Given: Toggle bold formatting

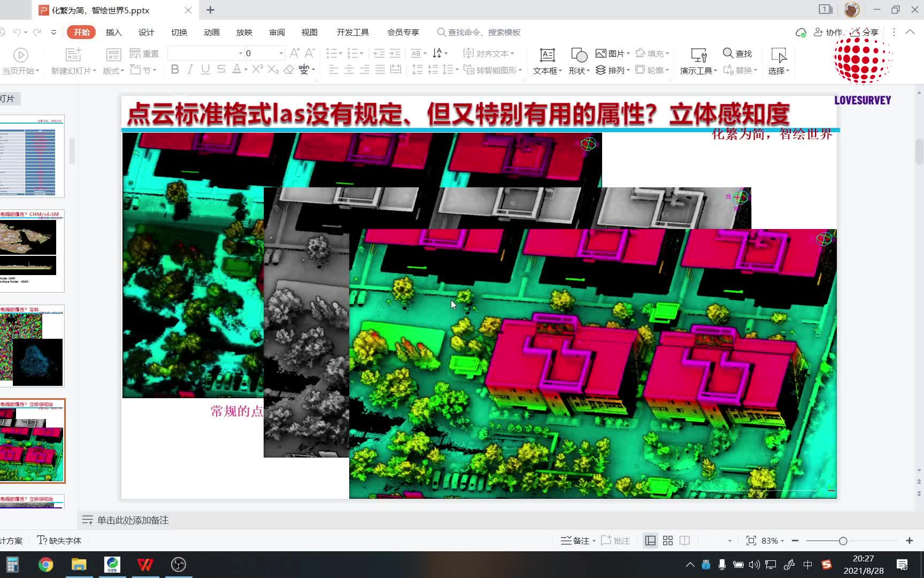Looking at the screenshot, I should 174,70.
